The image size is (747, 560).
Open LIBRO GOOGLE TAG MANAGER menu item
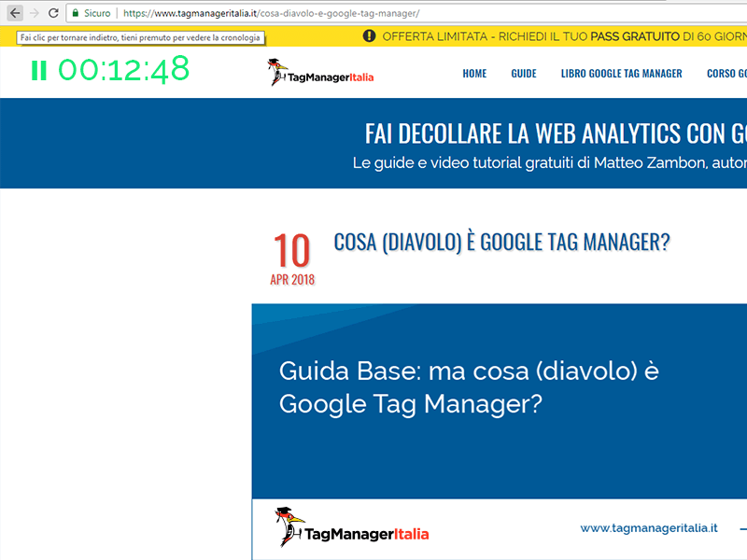click(621, 74)
